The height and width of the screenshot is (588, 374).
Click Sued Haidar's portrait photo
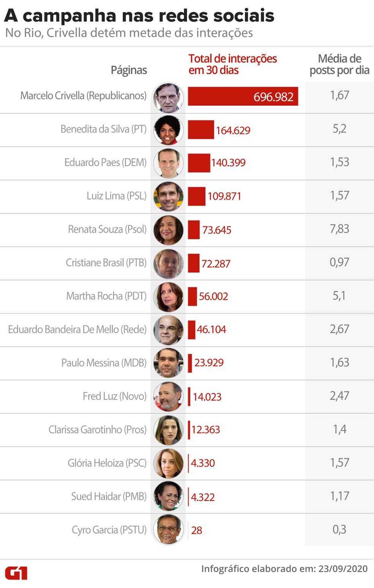tap(168, 496)
